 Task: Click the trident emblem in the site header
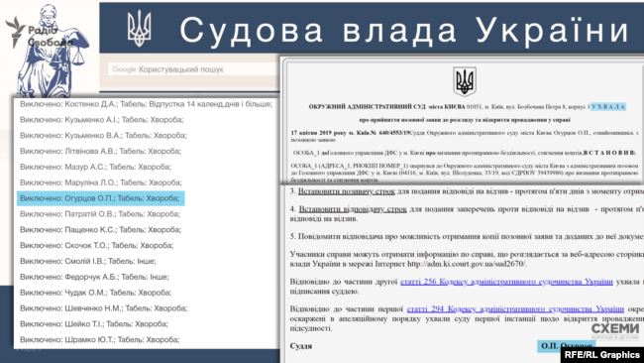(139, 29)
